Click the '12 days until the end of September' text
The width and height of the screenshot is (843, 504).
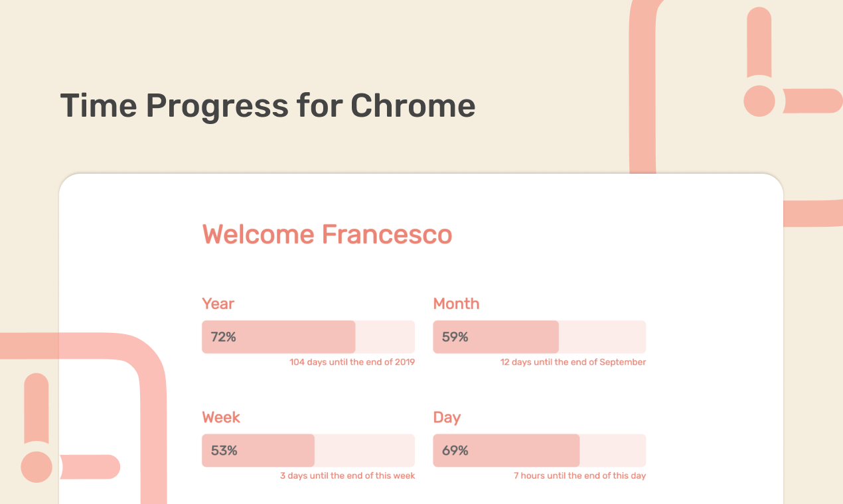click(x=572, y=361)
